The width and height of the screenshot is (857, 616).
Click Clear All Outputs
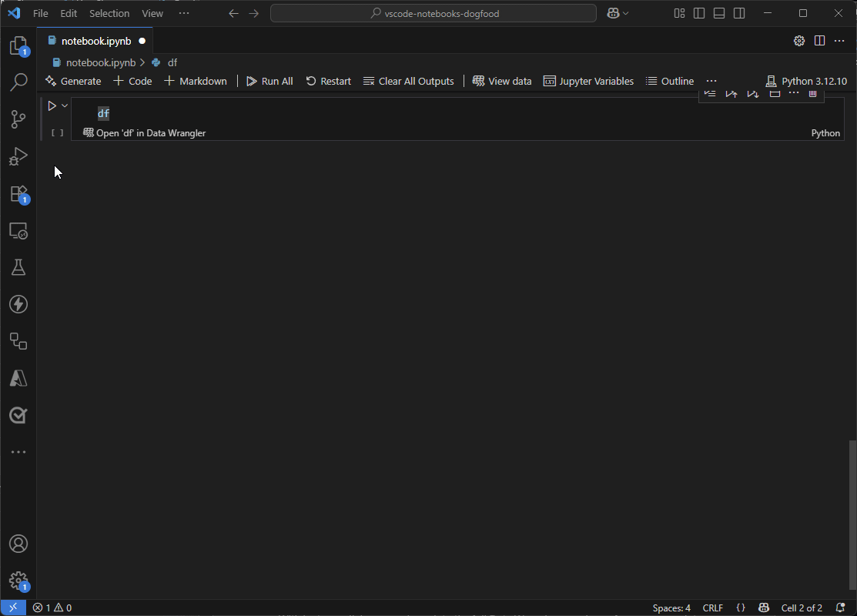(408, 82)
